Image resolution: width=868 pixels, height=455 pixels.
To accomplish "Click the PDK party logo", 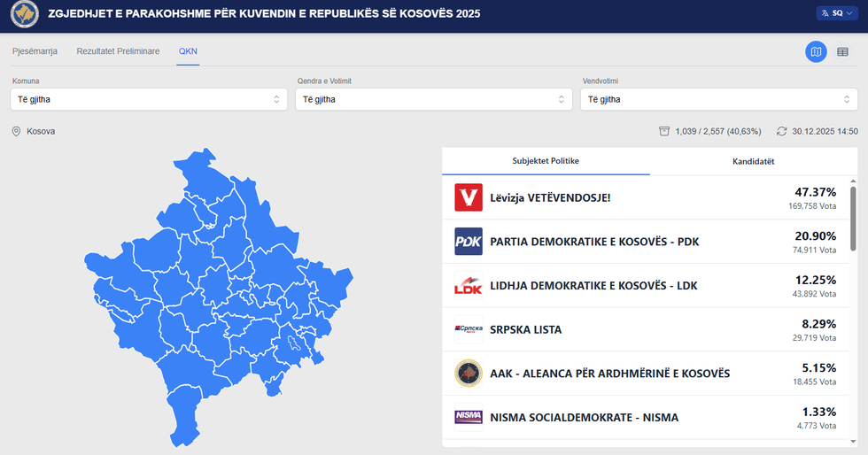I will click(468, 242).
